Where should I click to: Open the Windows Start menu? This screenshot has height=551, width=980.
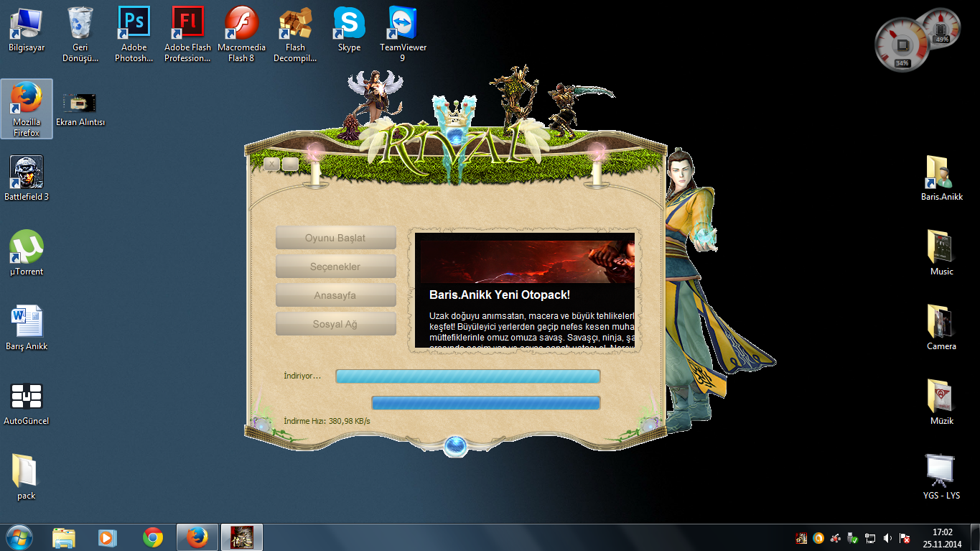pos(19,537)
